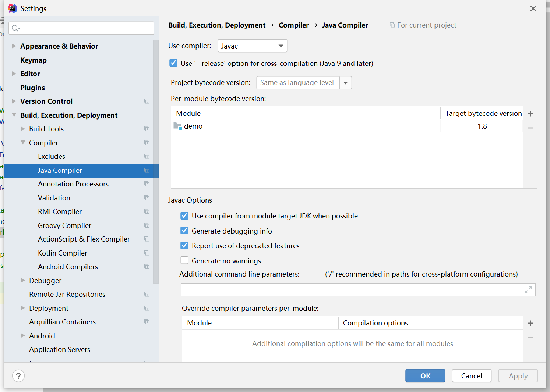550x392 pixels.
Task: Open the Use compiler Javac dropdown
Action: coord(253,46)
